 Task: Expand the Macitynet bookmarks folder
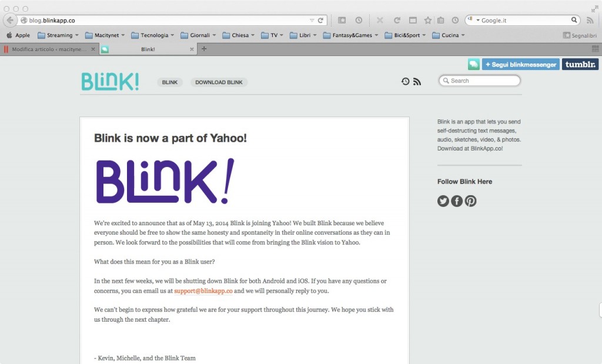[x=105, y=35]
